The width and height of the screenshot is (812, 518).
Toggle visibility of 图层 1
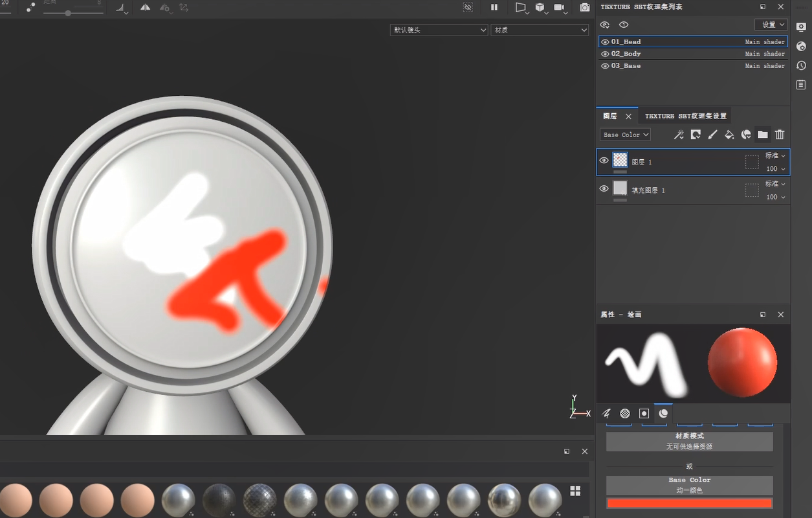(604, 161)
